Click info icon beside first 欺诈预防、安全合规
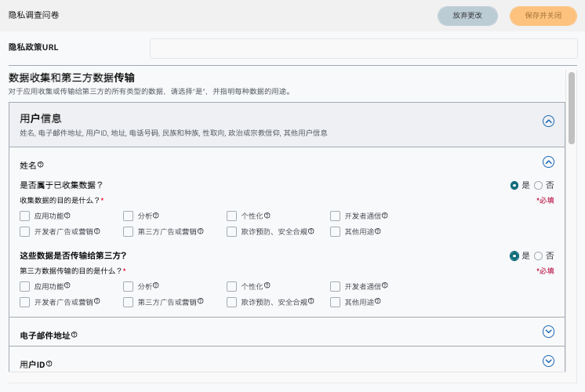The image size is (585, 392). click(x=311, y=231)
